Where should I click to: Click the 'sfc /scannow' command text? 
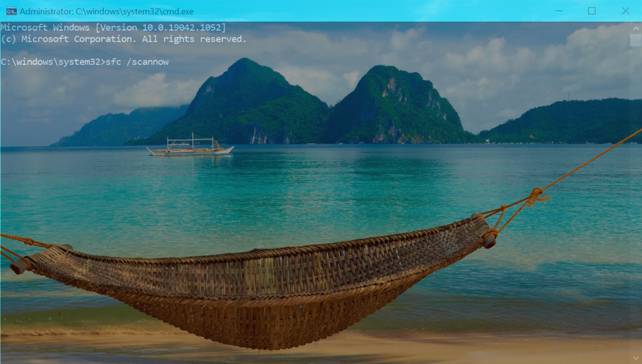coord(137,61)
